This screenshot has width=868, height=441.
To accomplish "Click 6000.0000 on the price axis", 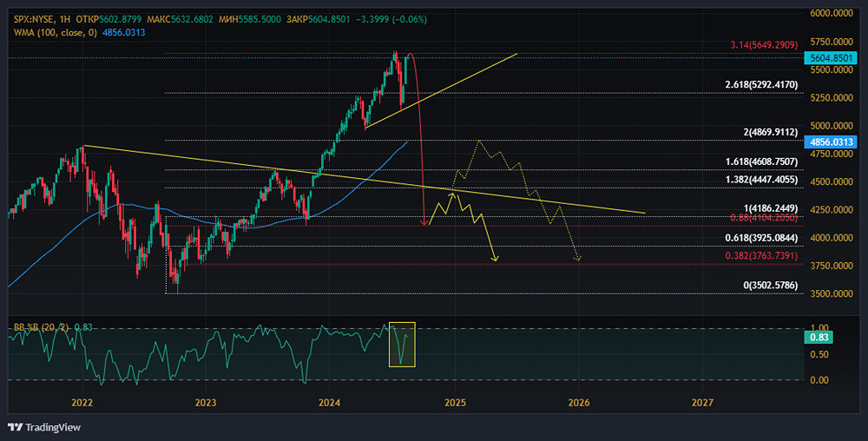I will 831,13.
